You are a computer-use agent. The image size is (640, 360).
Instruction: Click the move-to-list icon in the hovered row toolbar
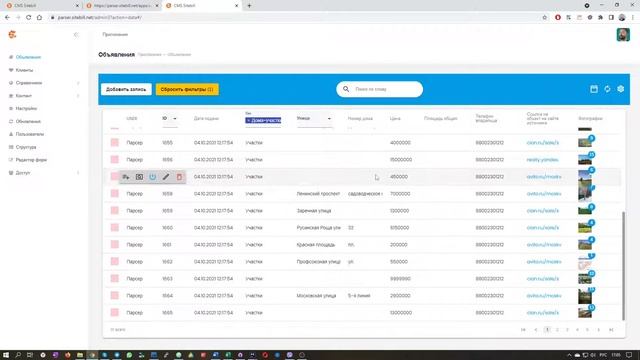[x=126, y=177]
